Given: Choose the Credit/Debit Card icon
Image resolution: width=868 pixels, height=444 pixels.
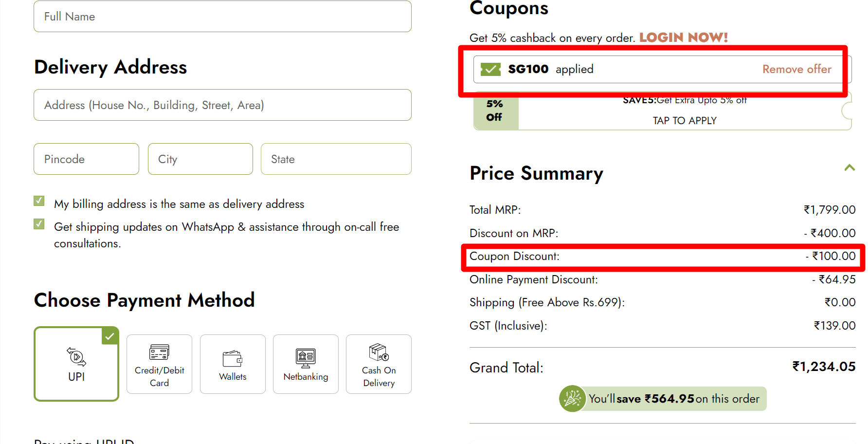Looking at the screenshot, I should pos(159,352).
